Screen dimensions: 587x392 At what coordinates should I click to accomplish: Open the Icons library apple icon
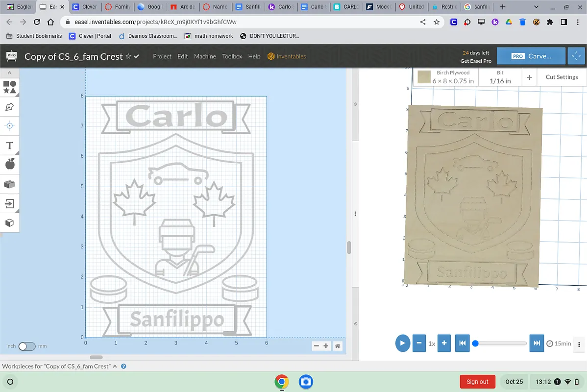[x=10, y=164]
